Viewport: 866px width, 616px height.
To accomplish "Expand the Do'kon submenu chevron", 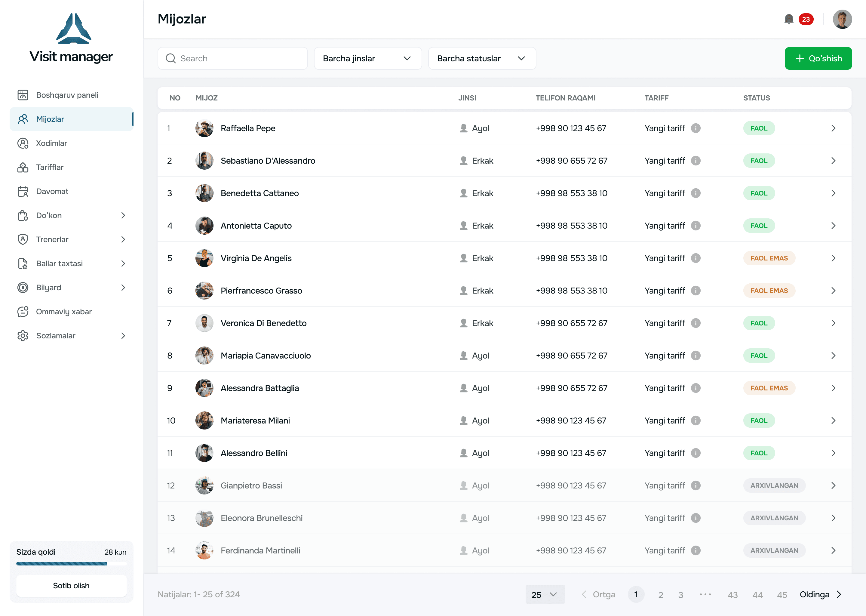I will tap(123, 215).
